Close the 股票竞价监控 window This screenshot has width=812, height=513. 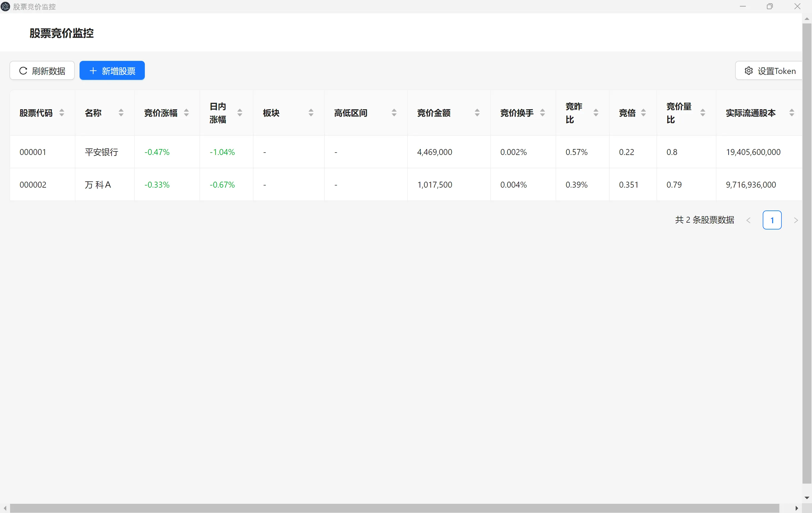[797, 7]
